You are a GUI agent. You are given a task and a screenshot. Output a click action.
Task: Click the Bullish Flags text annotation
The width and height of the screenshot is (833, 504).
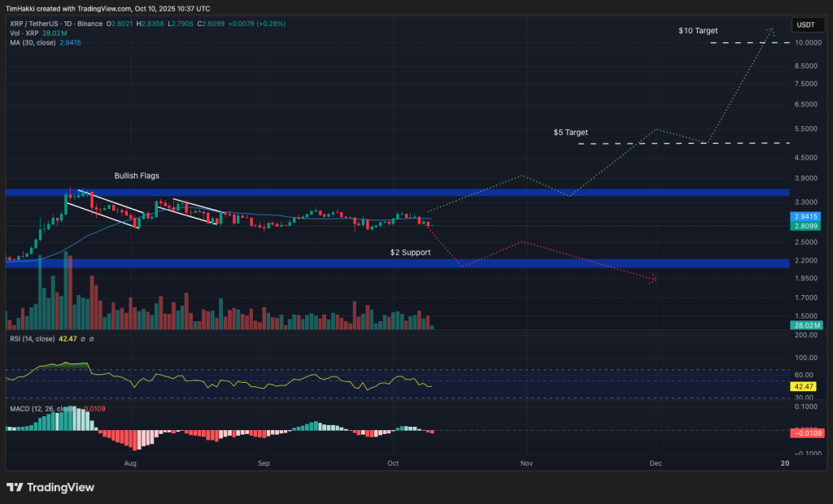click(x=136, y=175)
